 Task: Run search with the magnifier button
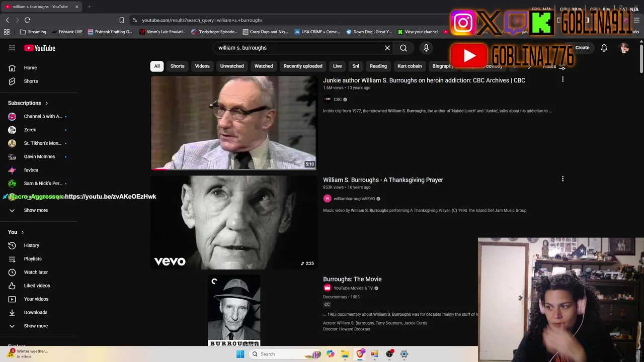[404, 48]
